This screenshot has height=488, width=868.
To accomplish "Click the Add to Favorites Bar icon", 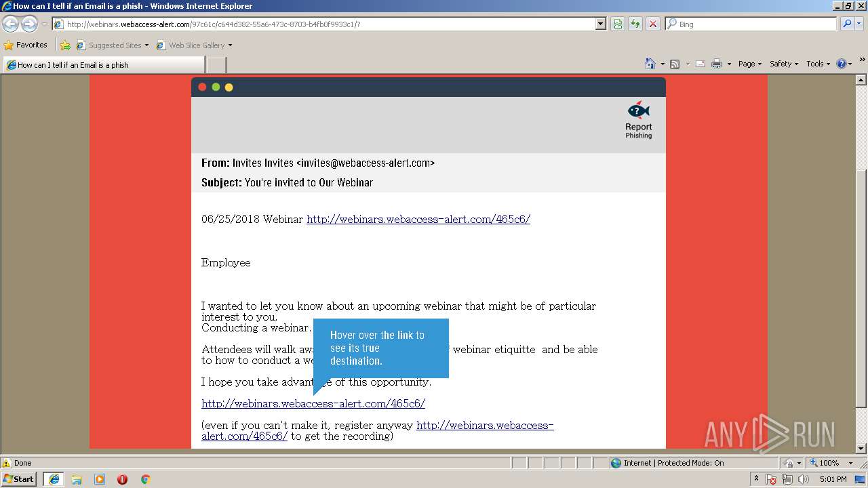I will 65,45.
